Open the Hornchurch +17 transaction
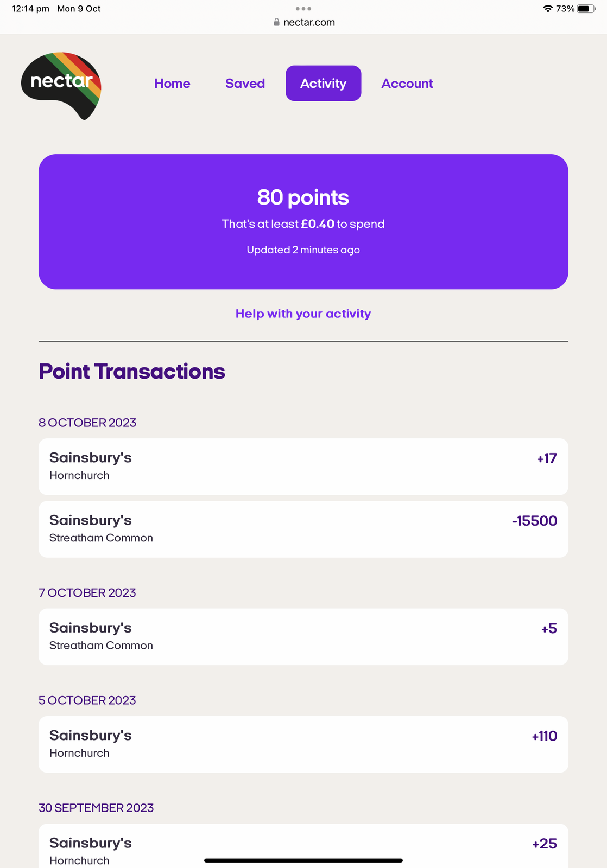This screenshot has width=607, height=868. (303, 467)
